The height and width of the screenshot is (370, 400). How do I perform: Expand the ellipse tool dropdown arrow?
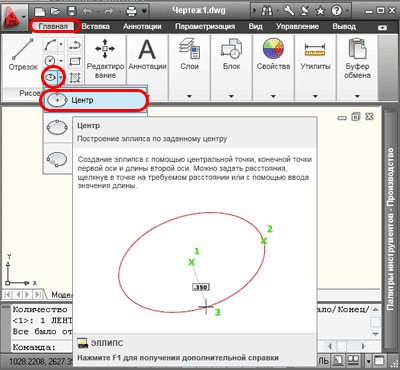pos(61,77)
